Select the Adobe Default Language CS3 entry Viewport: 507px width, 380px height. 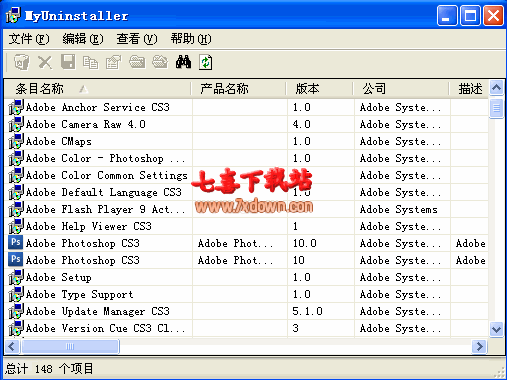104,192
